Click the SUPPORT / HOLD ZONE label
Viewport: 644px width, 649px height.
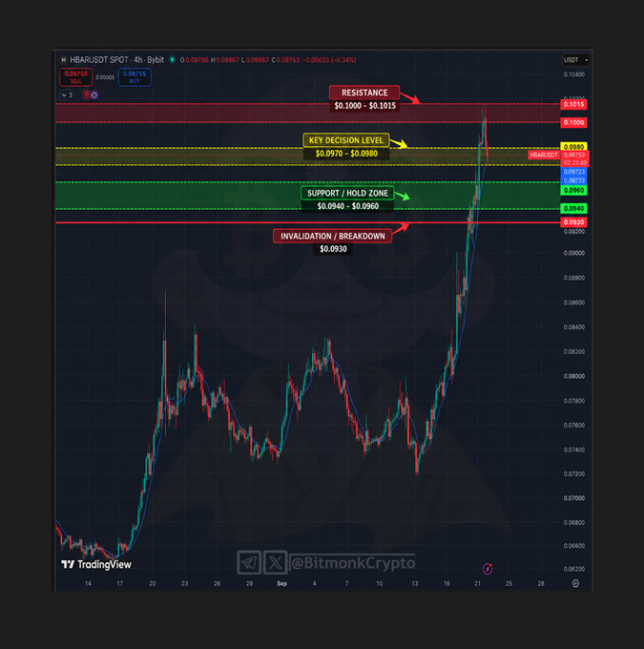(x=347, y=194)
